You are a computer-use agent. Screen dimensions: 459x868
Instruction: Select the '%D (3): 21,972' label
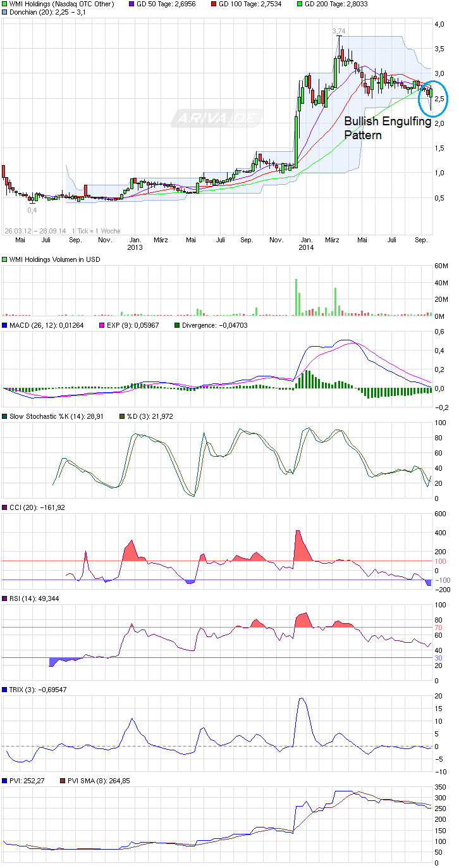(x=150, y=416)
